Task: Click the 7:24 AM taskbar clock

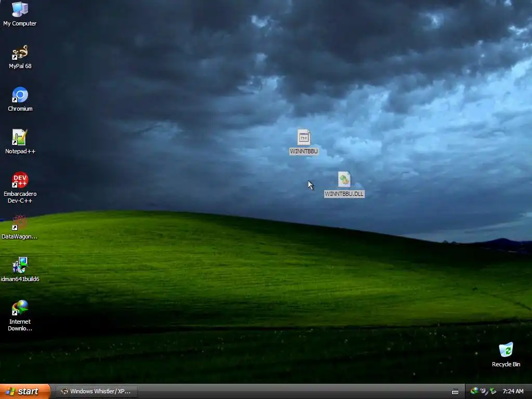Action: [513, 391]
